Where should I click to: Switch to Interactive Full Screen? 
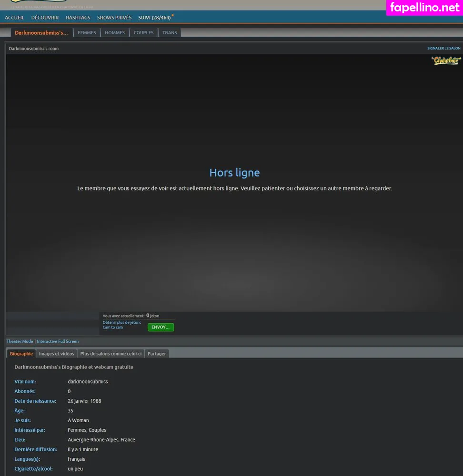coord(58,341)
